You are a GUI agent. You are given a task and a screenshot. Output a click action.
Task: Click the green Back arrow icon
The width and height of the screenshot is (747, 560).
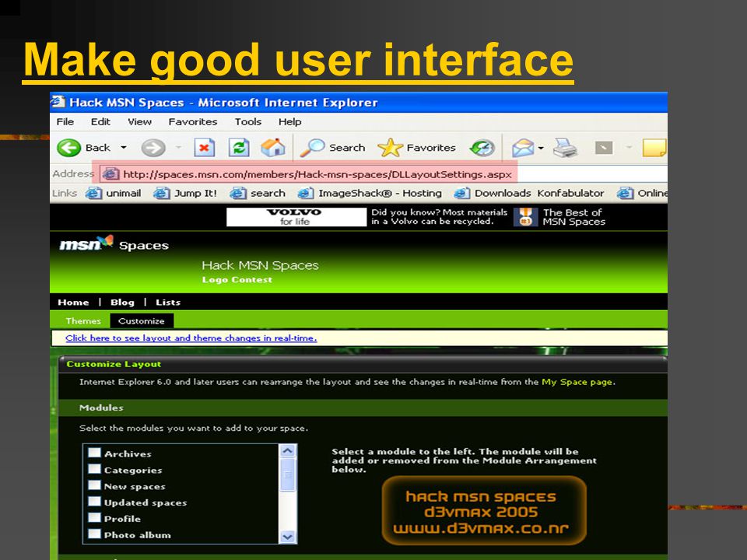click(68, 148)
